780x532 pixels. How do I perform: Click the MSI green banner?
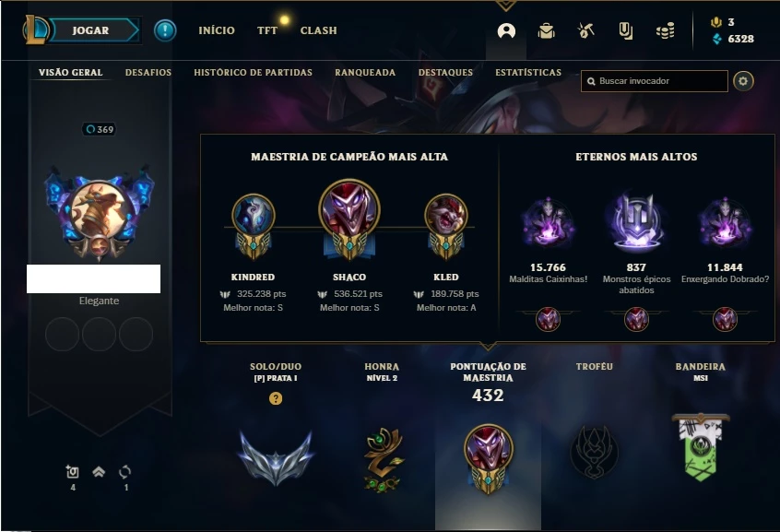click(x=701, y=447)
